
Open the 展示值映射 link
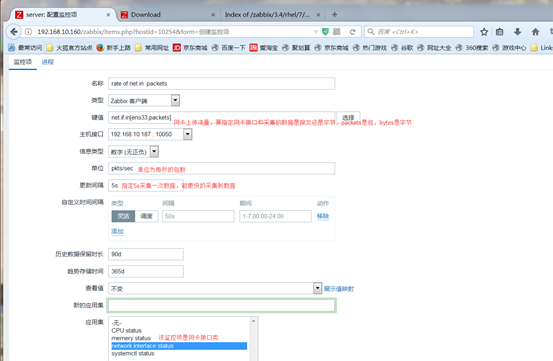[339, 289]
